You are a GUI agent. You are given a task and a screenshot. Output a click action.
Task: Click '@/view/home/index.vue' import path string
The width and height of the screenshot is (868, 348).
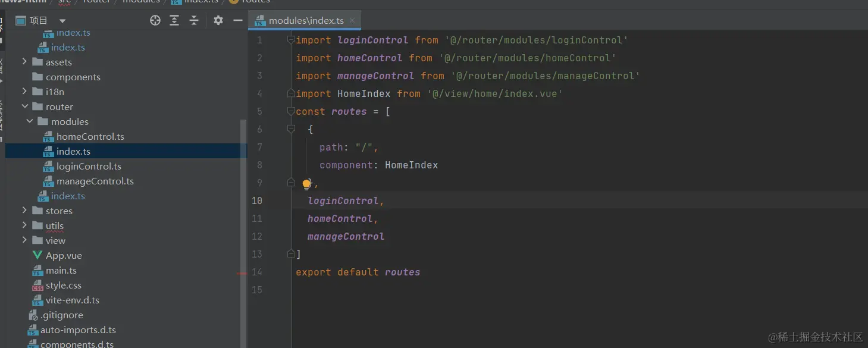494,93
